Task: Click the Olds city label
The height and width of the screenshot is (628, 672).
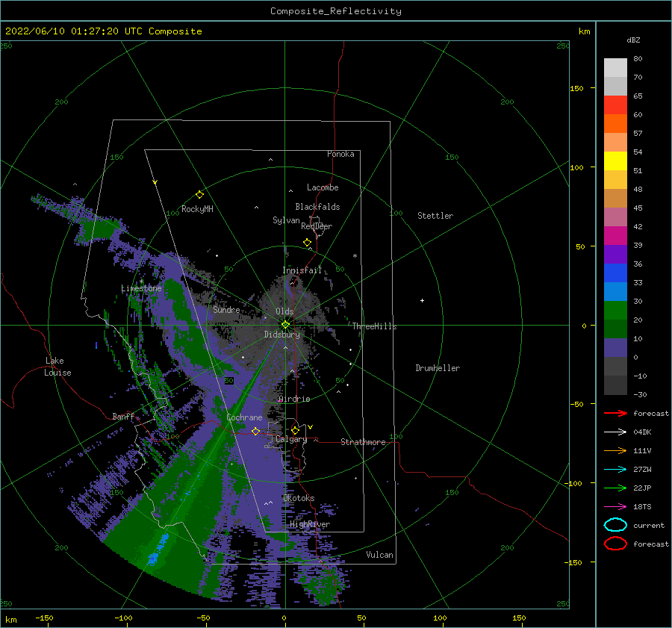Action: [284, 311]
